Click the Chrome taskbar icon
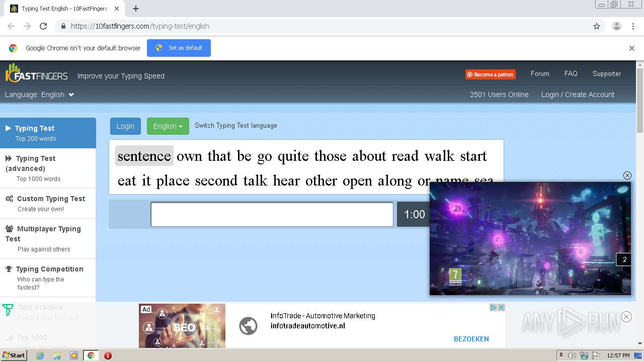This screenshot has width=644, height=362. point(91,355)
